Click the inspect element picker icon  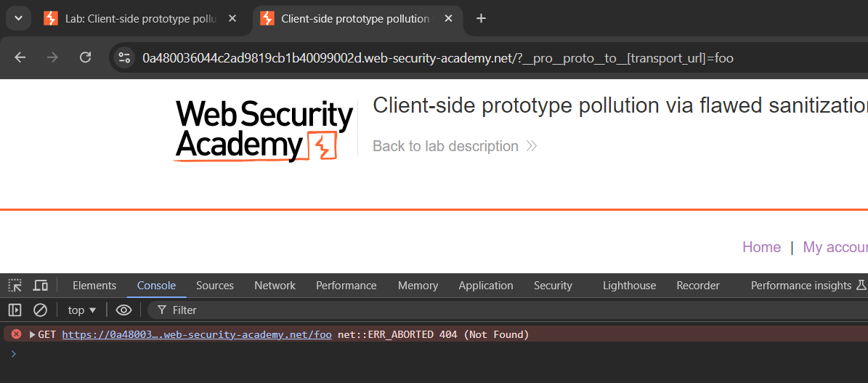(15, 286)
